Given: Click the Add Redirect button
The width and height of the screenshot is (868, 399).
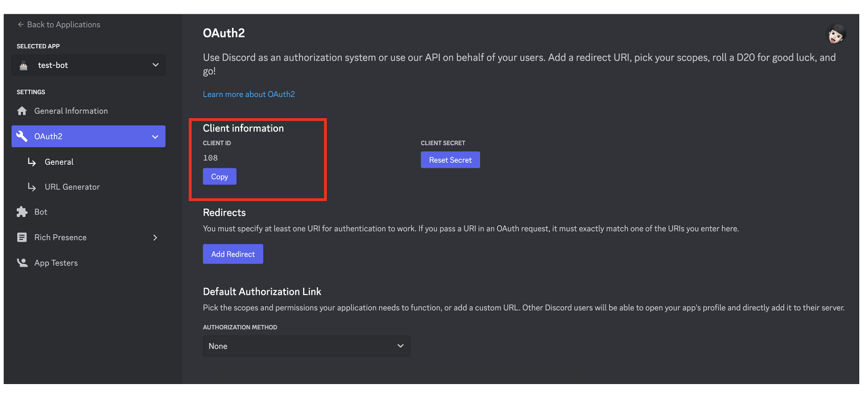Looking at the screenshot, I should (233, 254).
